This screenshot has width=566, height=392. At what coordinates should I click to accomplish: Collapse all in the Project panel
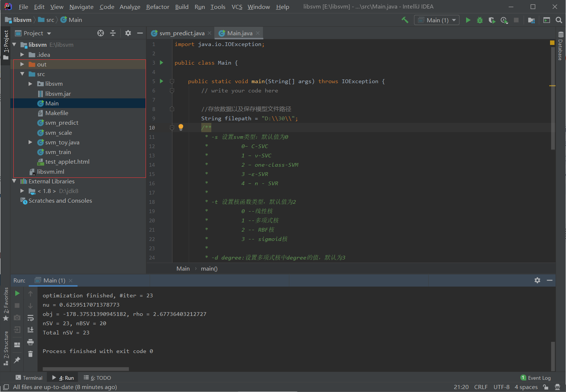coord(113,33)
